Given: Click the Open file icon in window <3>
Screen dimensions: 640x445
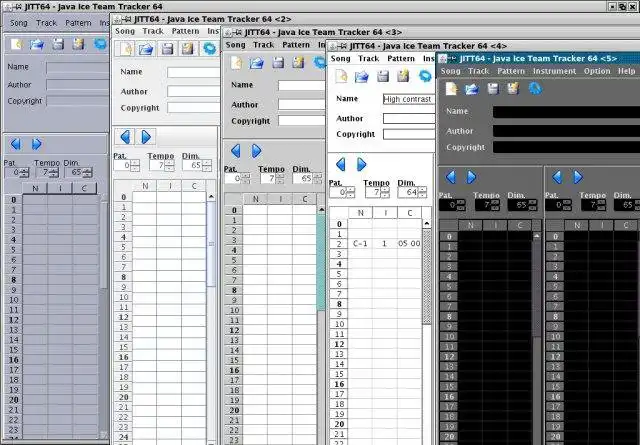Looking at the screenshot, I should (257, 62).
